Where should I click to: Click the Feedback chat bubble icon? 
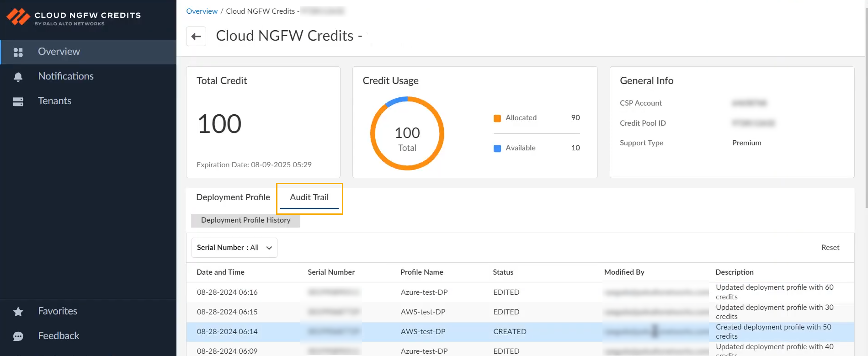18,336
